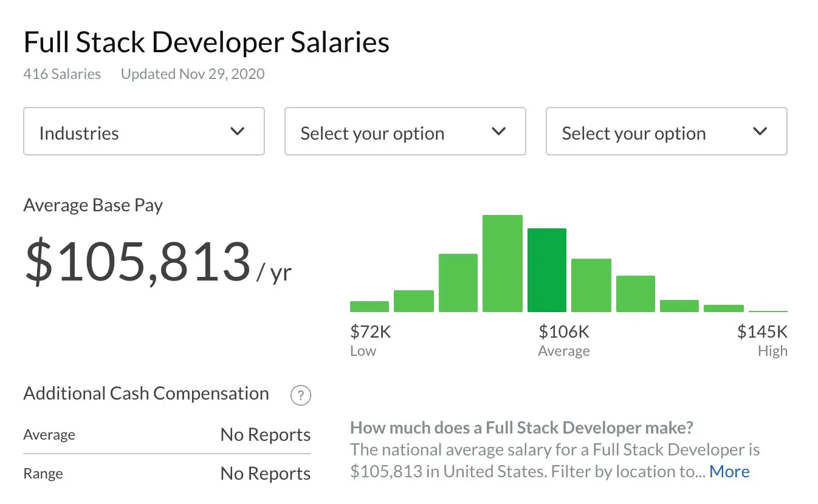Click the chevron in the middle dropdown
The width and height of the screenshot is (818, 504).
pyautogui.click(x=499, y=131)
